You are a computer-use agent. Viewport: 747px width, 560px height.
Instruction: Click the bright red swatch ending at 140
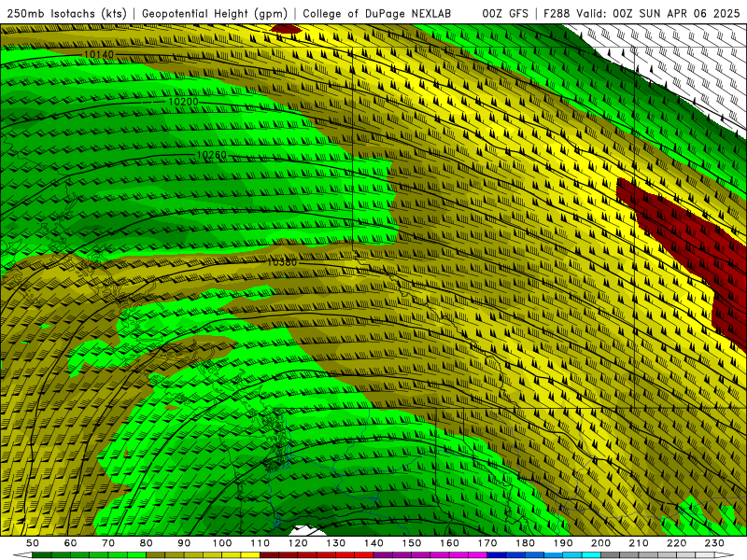(x=364, y=555)
